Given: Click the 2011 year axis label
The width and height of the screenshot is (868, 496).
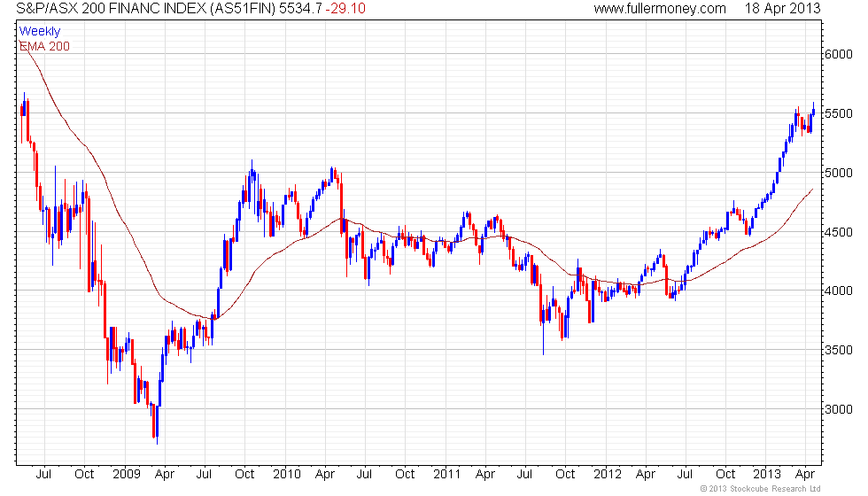Looking at the screenshot, I should click(x=446, y=475).
